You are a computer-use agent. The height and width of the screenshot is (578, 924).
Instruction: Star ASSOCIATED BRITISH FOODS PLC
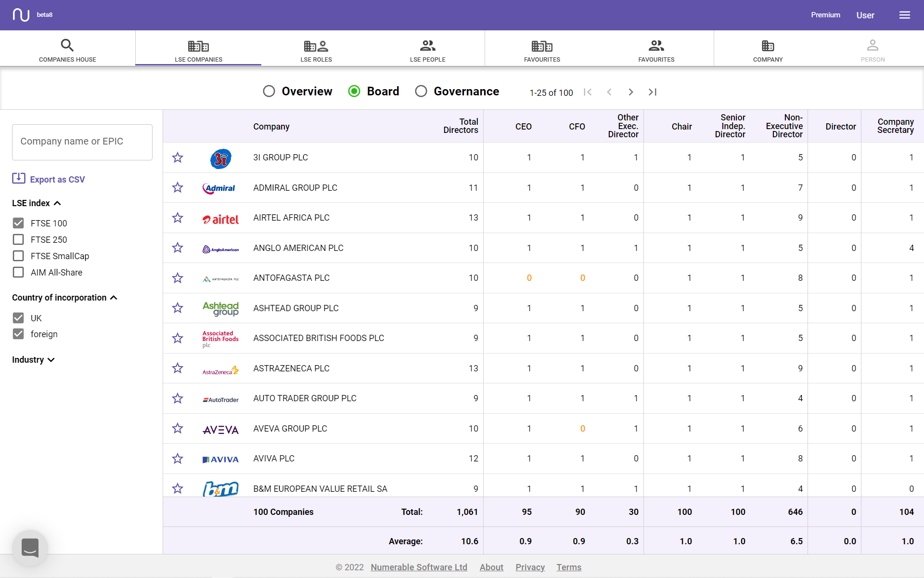point(178,338)
